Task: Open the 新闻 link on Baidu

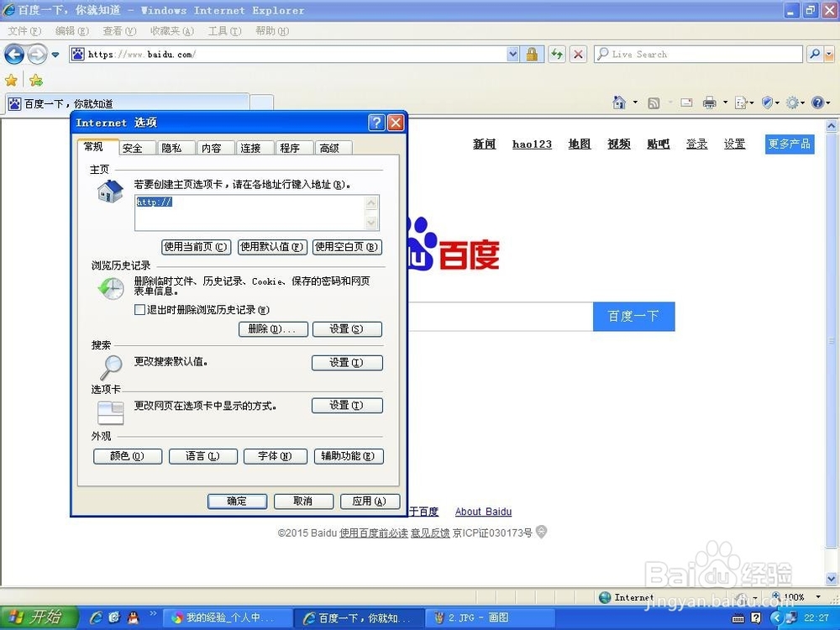Action: [485, 144]
